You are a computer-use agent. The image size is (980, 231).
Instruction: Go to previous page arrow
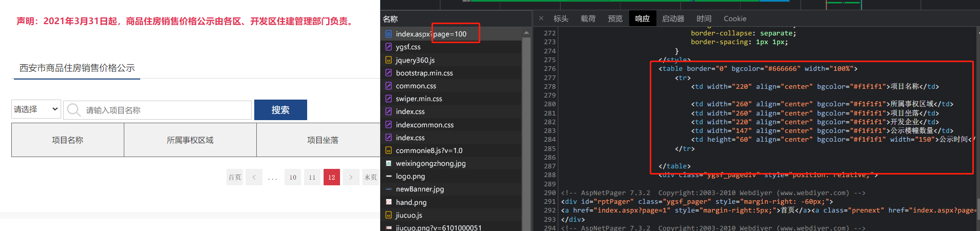(254, 177)
